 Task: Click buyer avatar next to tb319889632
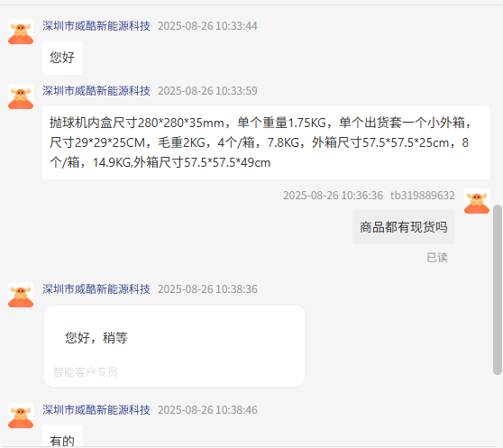click(x=477, y=201)
